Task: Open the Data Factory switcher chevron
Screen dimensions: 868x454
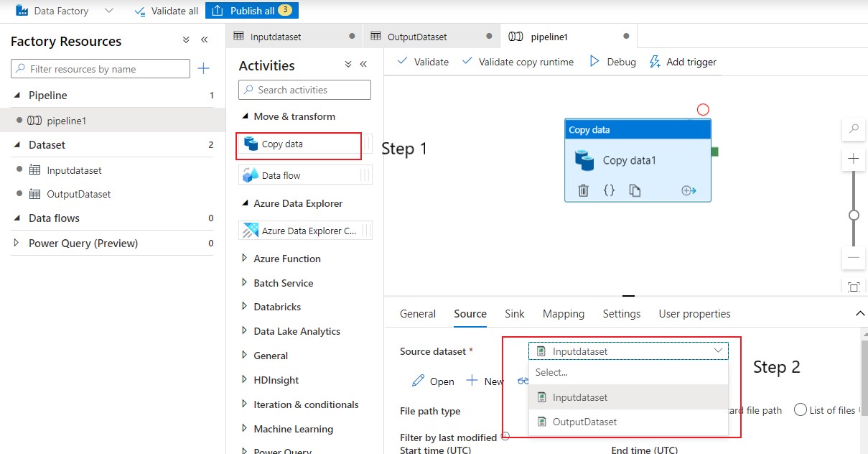Action: click(109, 11)
